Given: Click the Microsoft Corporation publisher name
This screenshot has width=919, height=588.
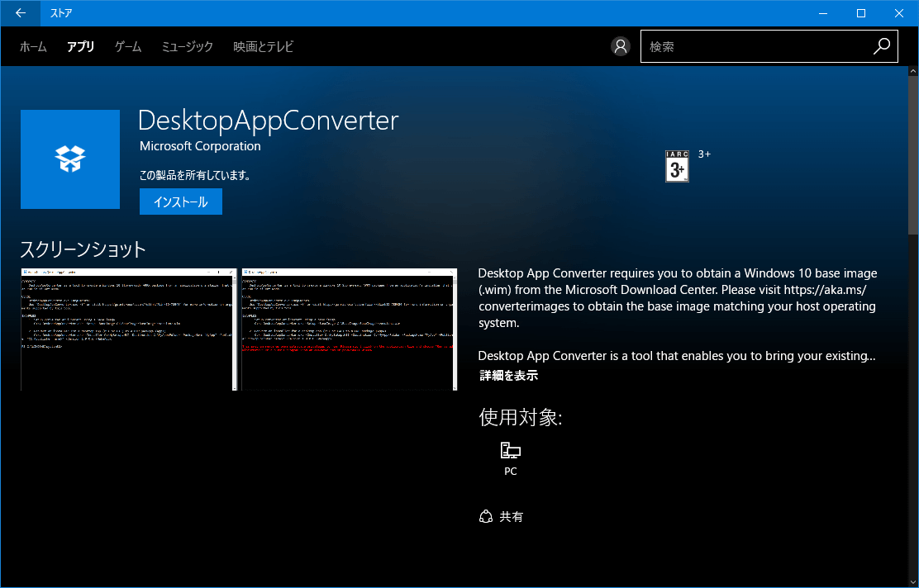Looking at the screenshot, I should click(201, 146).
